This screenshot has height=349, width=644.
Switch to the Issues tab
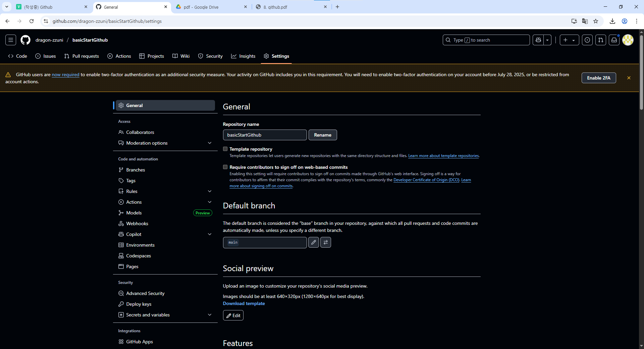click(46, 56)
